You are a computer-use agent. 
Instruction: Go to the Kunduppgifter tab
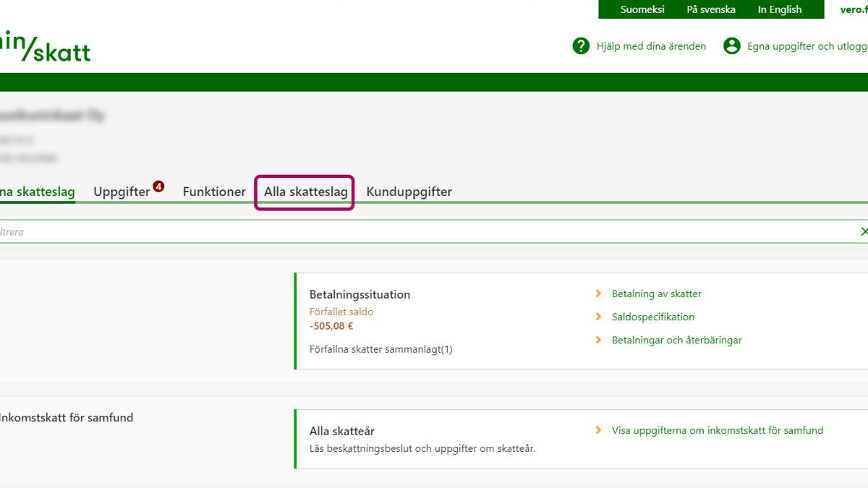[409, 192]
